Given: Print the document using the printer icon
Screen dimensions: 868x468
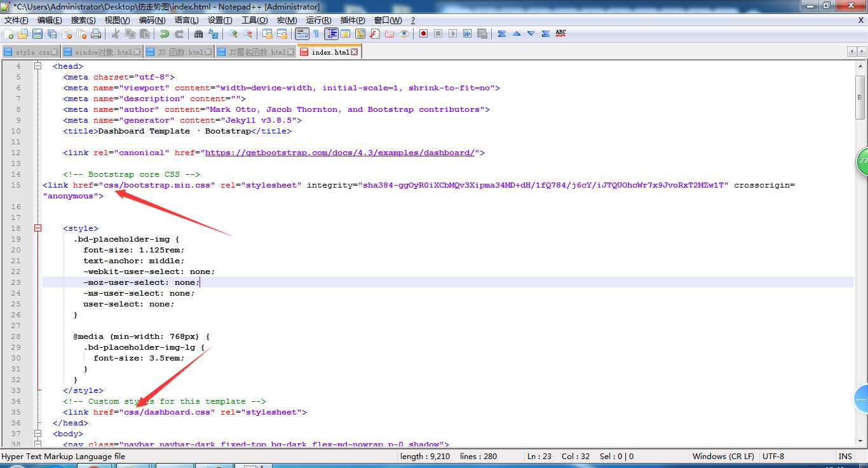Looking at the screenshot, I should (96, 34).
